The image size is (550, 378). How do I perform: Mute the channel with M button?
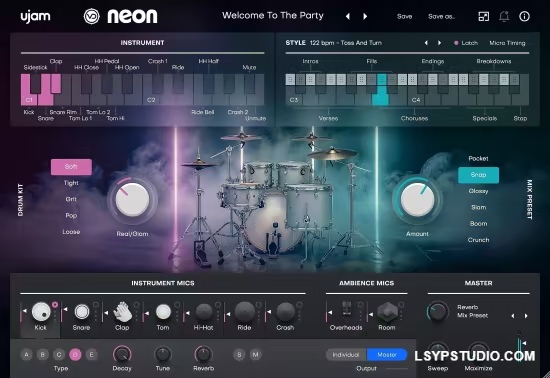[x=256, y=355]
